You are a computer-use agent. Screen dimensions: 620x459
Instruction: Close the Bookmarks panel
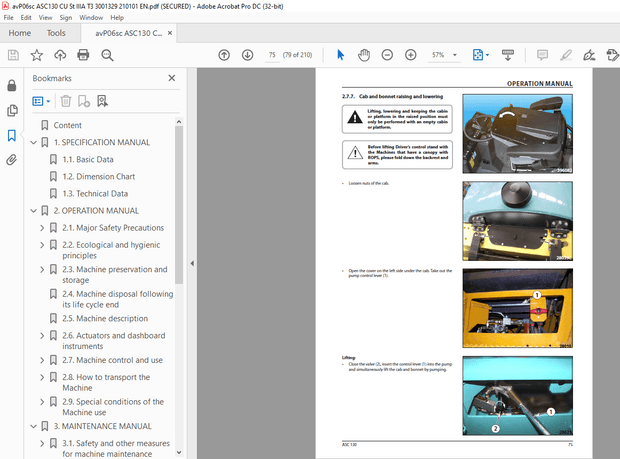click(x=172, y=78)
